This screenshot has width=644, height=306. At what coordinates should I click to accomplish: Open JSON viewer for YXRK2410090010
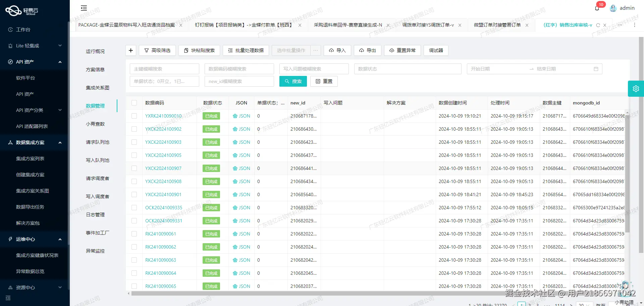tap(241, 116)
